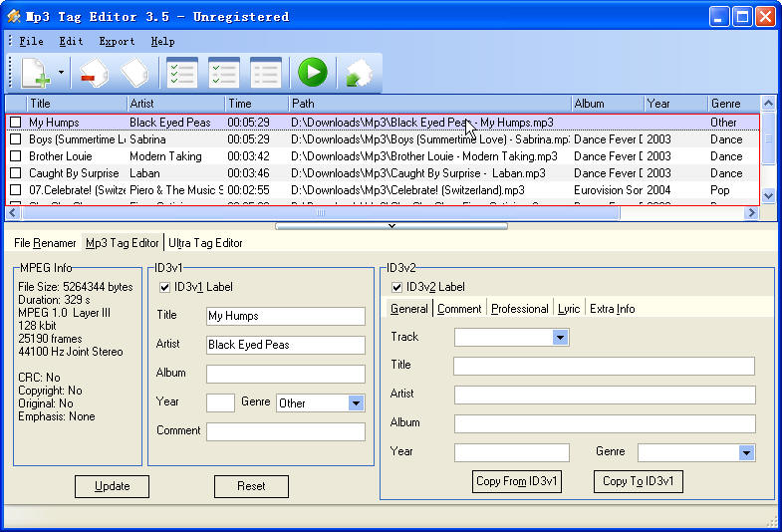Open the Export menu
The image size is (782, 532).
[117, 42]
